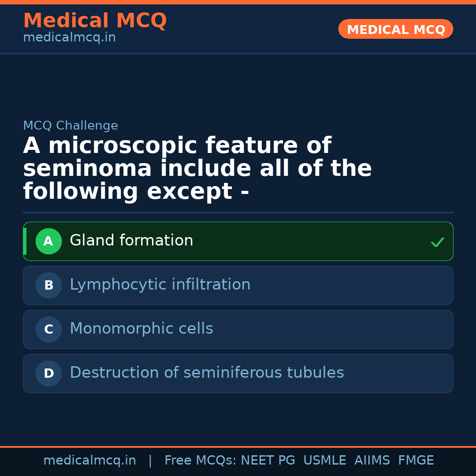Select the answer 'Gland formation'

click(x=131, y=241)
